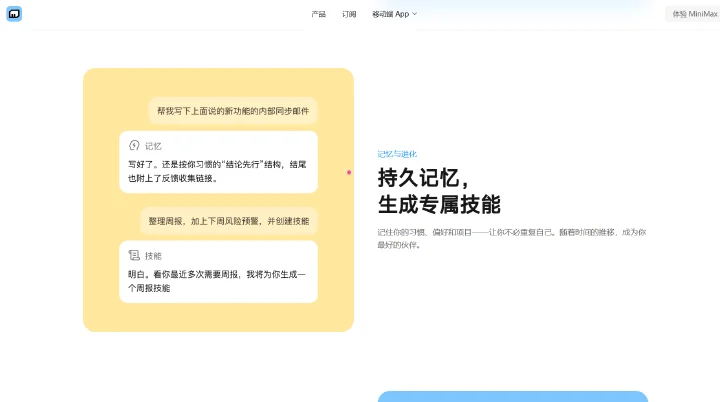Viewport: 720px width, 402px height.
Task: Click the 体验 MiniMax button
Action: coord(694,14)
